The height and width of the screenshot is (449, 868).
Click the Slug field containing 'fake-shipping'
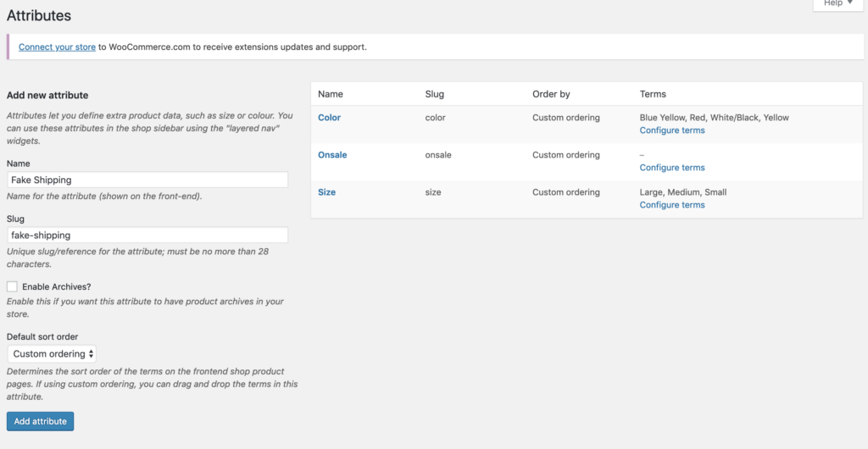click(x=147, y=235)
